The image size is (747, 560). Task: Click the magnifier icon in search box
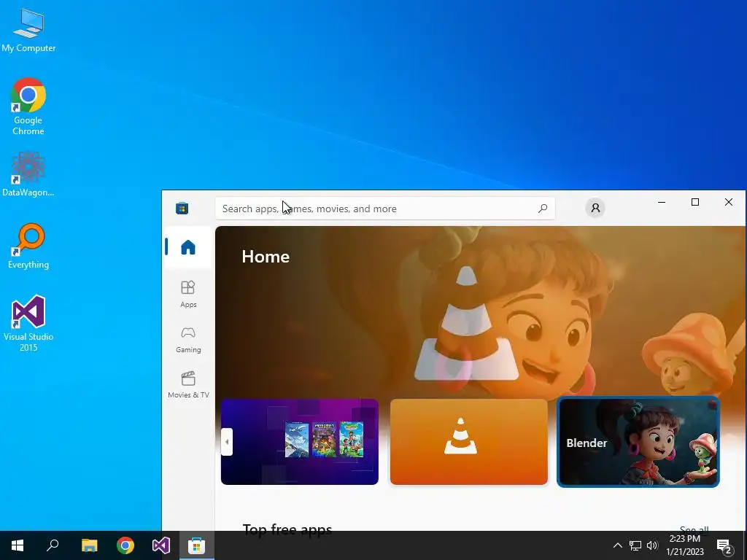[x=543, y=209]
